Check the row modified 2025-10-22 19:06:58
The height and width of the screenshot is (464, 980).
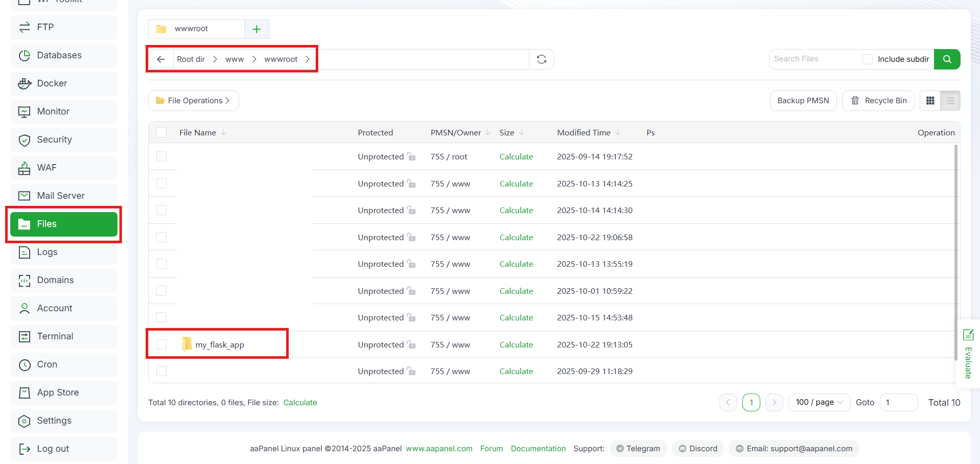(161, 237)
